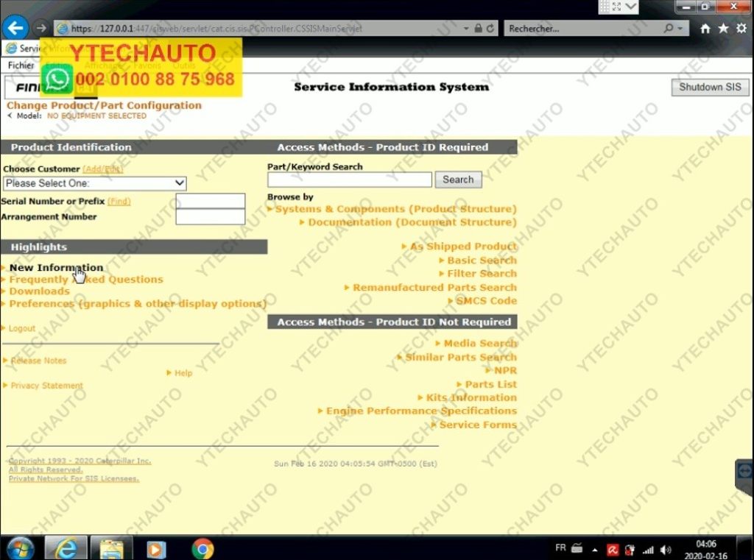Viewport: 754px width, 560px height.
Task: Open the network signal tray icon
Action: coord(648,550)
